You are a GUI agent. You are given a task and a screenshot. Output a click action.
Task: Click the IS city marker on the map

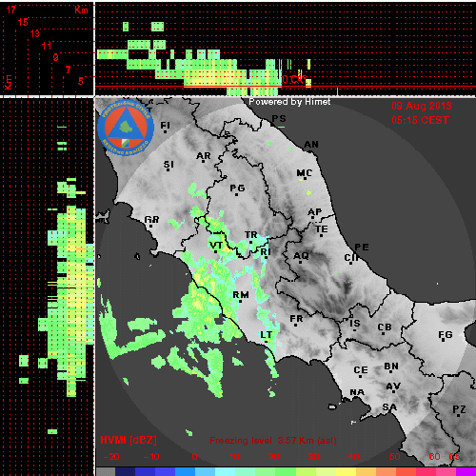point(355,324)
